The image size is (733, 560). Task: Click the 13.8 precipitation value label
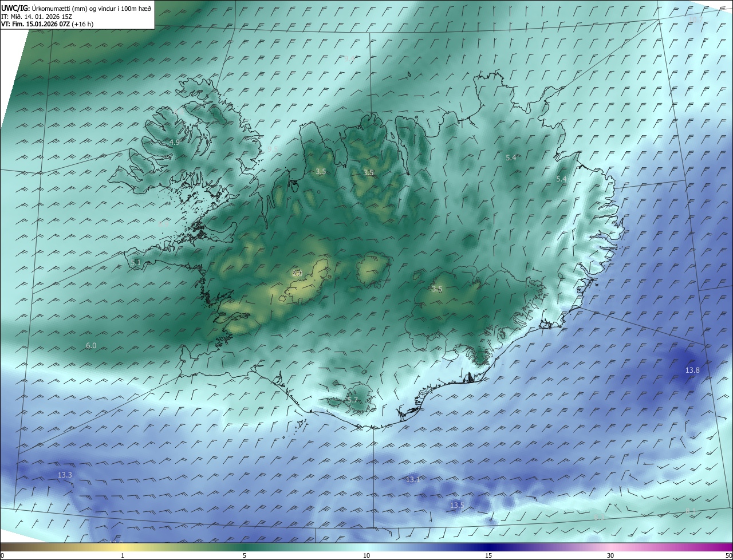coord(692,370)
